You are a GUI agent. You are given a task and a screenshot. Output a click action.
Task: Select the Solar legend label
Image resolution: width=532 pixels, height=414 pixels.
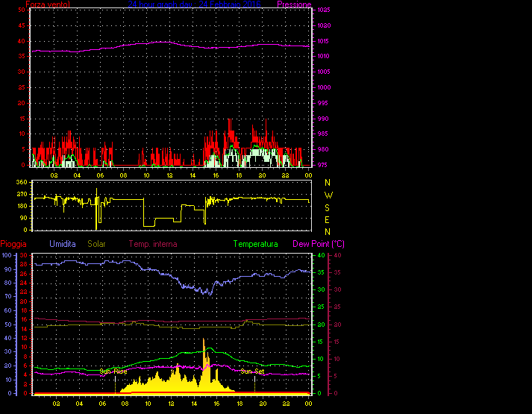pos(98,244)
